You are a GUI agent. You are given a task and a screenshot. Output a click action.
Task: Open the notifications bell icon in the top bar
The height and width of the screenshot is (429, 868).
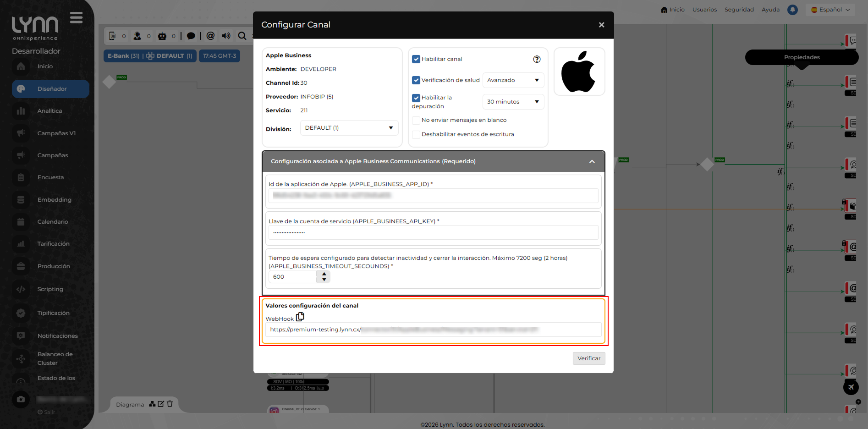coord(792,10)
